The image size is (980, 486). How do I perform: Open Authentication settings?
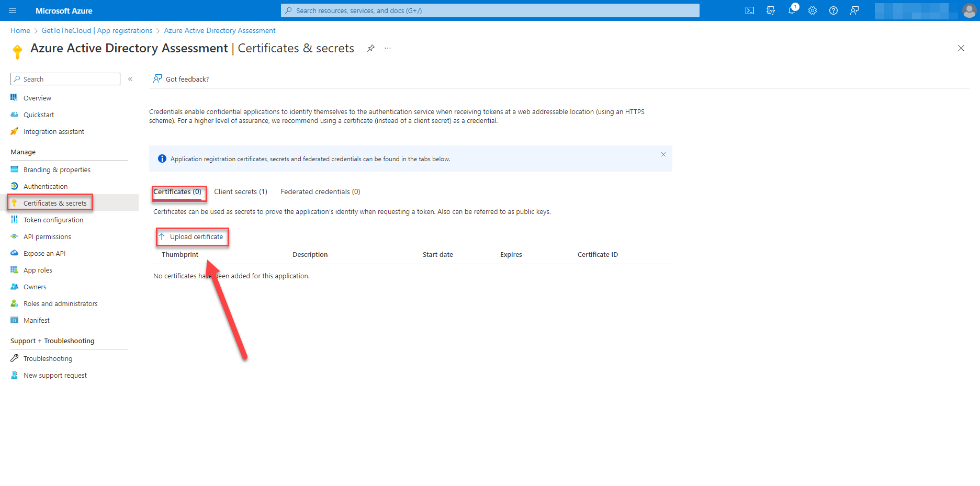(x=46, y=186)
